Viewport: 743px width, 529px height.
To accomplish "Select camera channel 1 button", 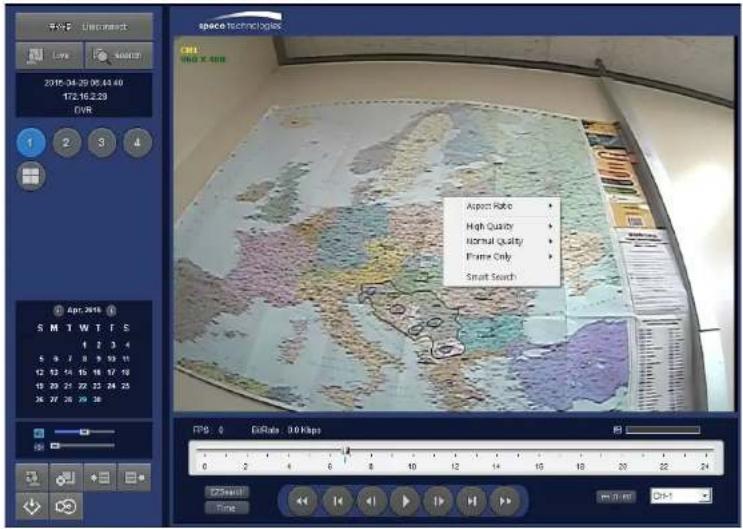I will 31,142.
